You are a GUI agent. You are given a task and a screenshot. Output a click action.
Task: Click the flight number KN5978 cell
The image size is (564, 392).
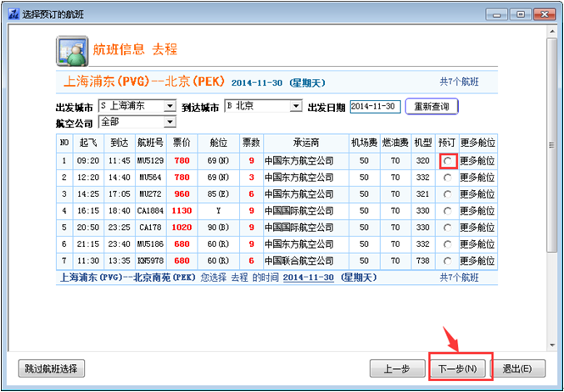point(151,261)
